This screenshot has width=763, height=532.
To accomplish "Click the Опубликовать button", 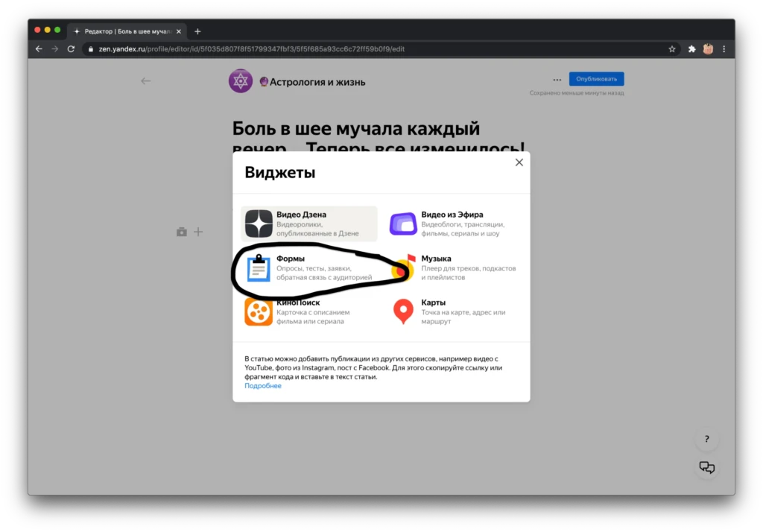I will click(597, 79).
